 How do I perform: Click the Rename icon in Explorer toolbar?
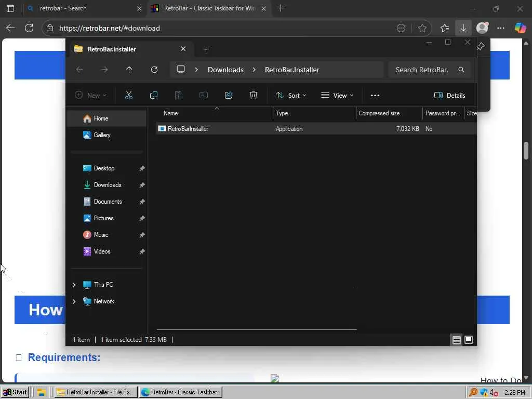(204, 96)
